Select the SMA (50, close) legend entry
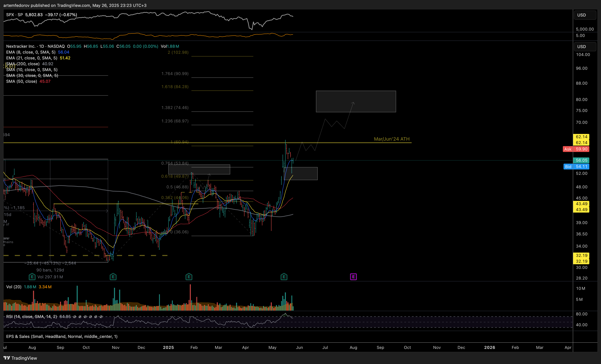Screen dimensions: 601x364 click(21, 81)
